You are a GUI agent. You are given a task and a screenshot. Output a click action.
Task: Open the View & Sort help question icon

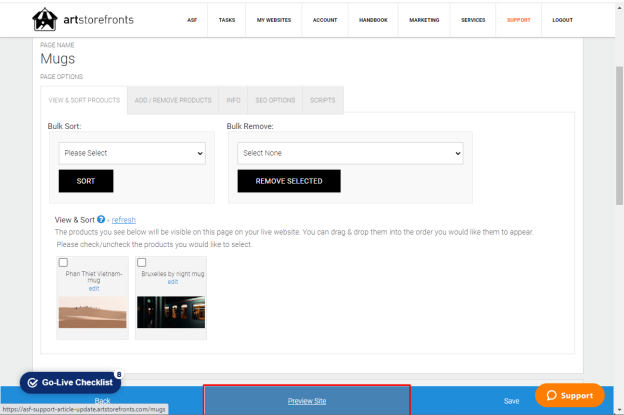click(x=101, y=219)
